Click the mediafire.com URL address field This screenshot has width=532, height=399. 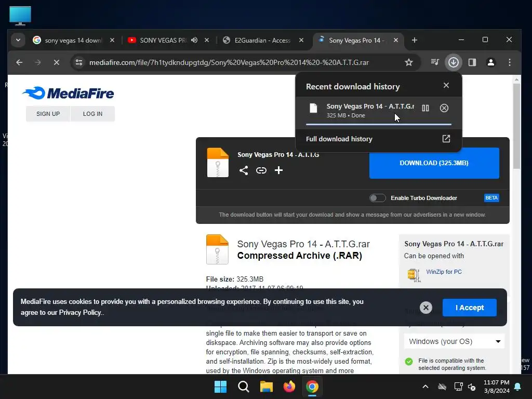click(229, 62)
